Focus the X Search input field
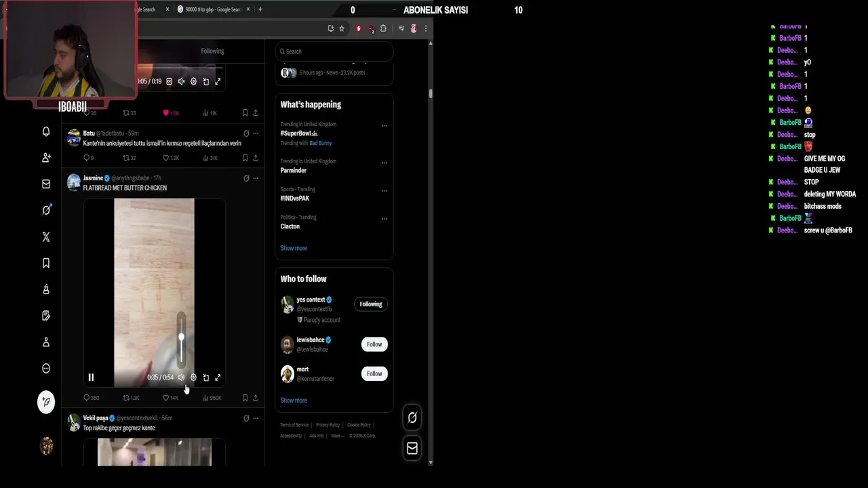This screenshot has width=868, height=488. point(334,52)
